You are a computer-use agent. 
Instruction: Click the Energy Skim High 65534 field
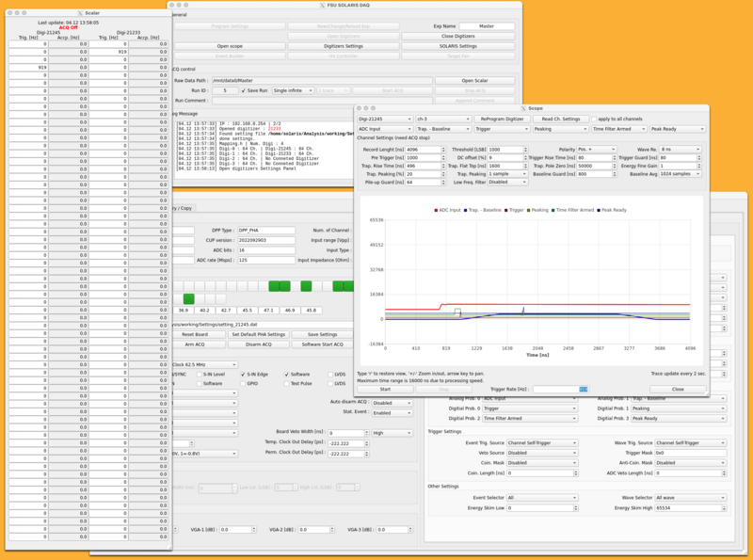[x=689, y=507]
